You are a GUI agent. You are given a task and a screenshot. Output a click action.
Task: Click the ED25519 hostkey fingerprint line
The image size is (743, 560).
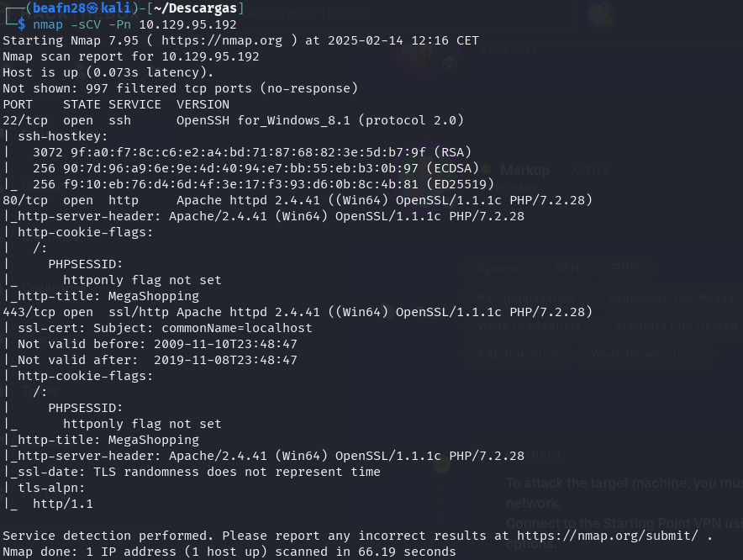point(263,184)
